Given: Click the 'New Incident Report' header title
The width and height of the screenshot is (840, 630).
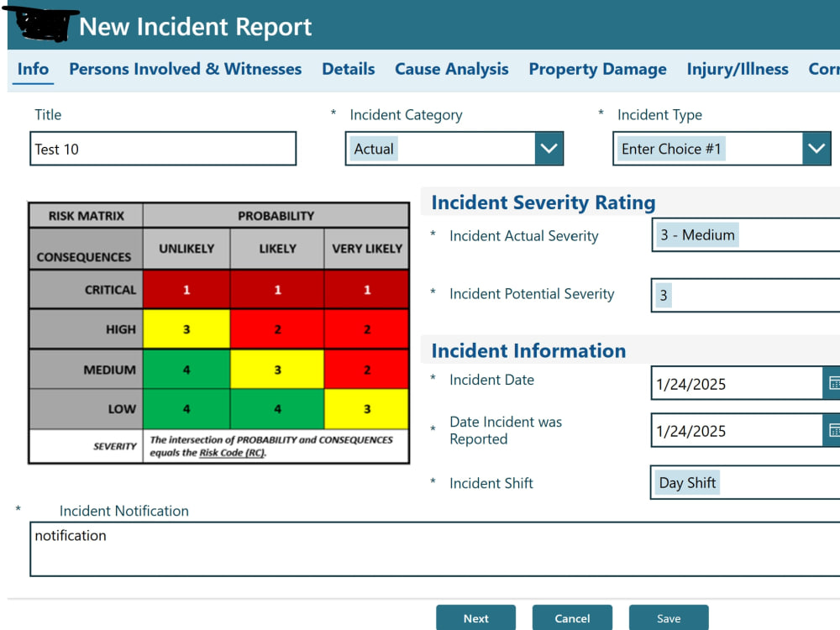Looking at the screenshot, I should pos(196,26).
